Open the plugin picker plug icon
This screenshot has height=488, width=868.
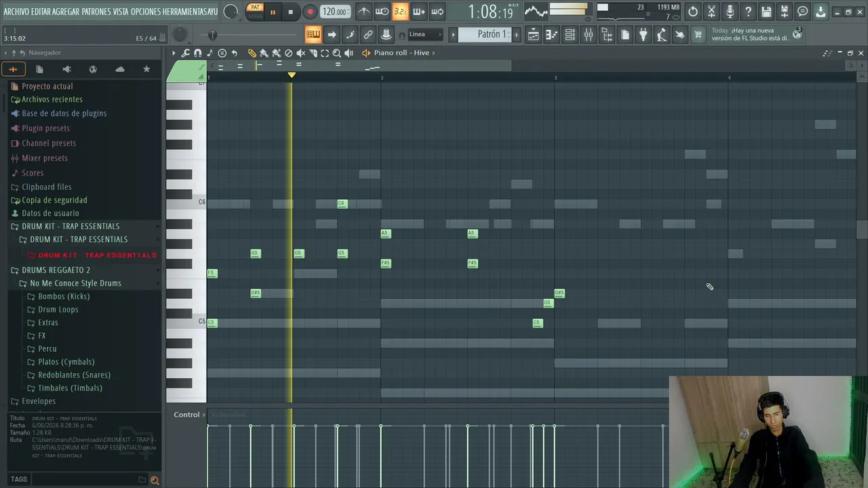click(x=643, y=35)
